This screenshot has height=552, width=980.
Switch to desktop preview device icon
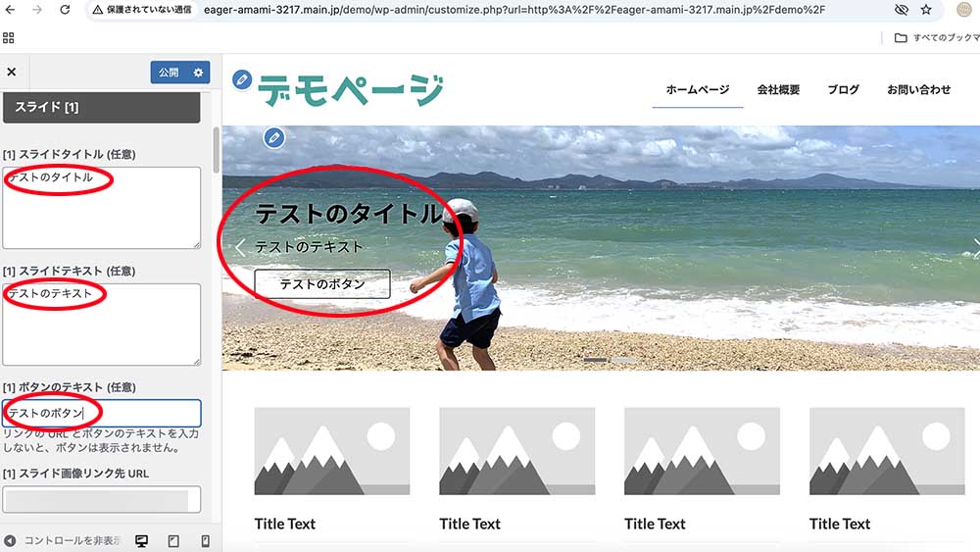142,541
